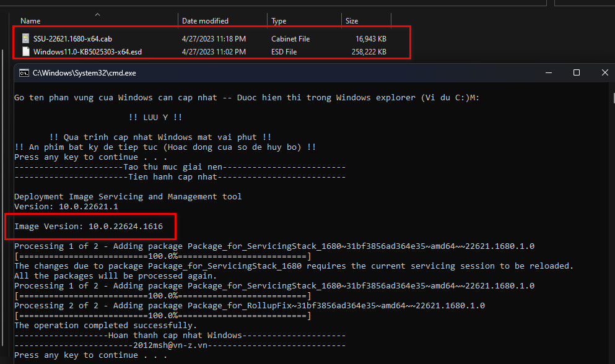615x364 pixels.
Task: Click 'Processing 2 of 2' RollupFix line
Action: [250, 306]
